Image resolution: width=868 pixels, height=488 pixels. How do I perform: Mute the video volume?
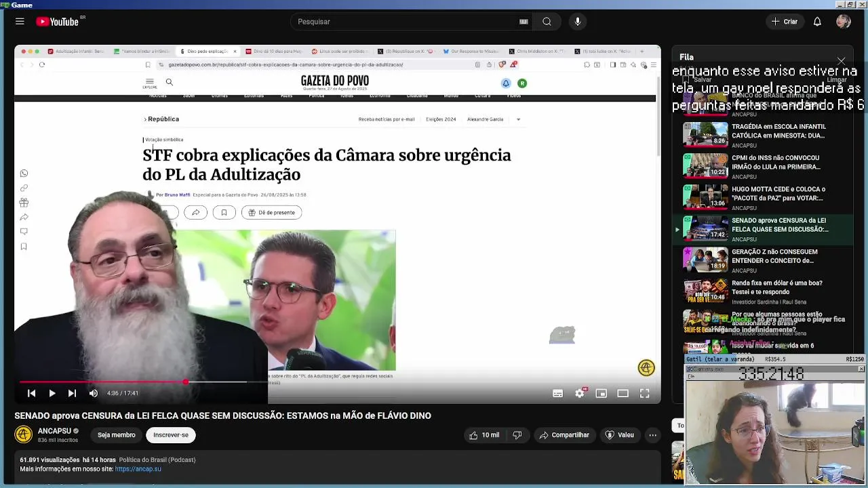pyautogui.click(x=94, y=393)
